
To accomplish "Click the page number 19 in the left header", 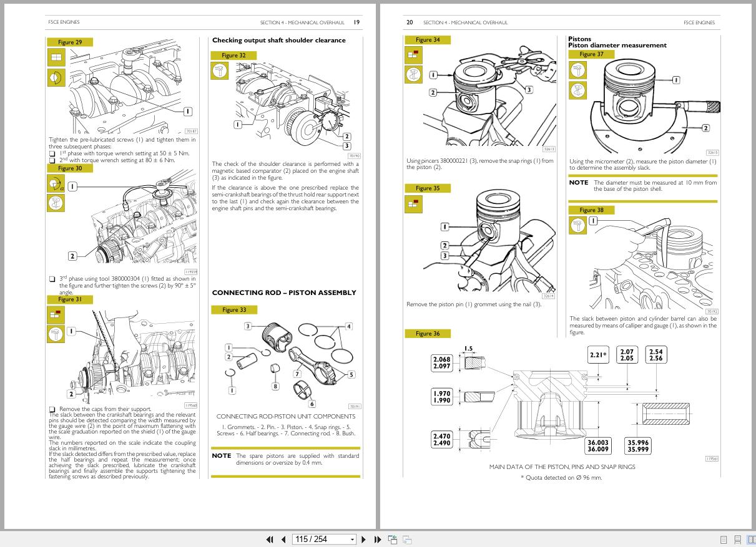I will click(x=356, y=22).
